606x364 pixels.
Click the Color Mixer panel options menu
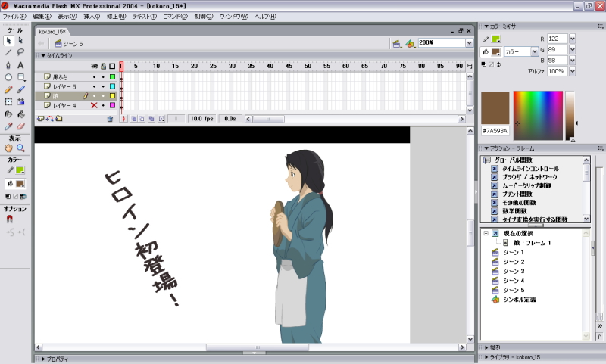(x=601, y=26)
